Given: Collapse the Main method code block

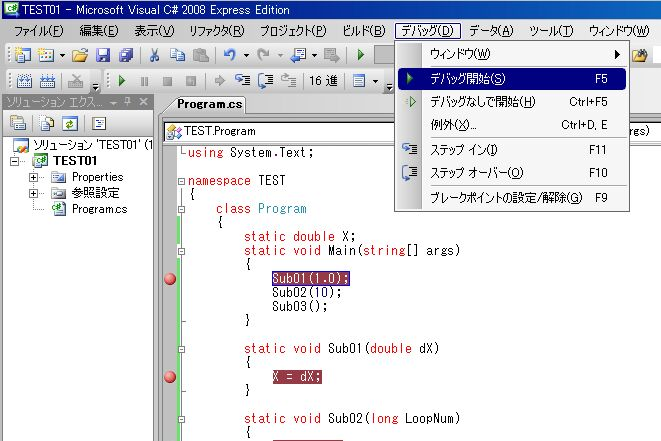Looking at the screenshot, I should click(x=181, y=251).
